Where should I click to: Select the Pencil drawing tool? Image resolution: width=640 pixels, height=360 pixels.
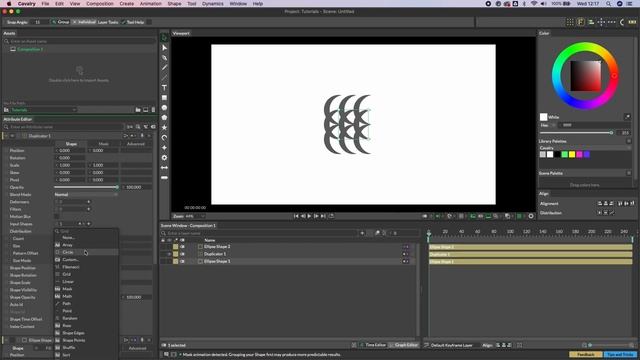click(164, 68)
